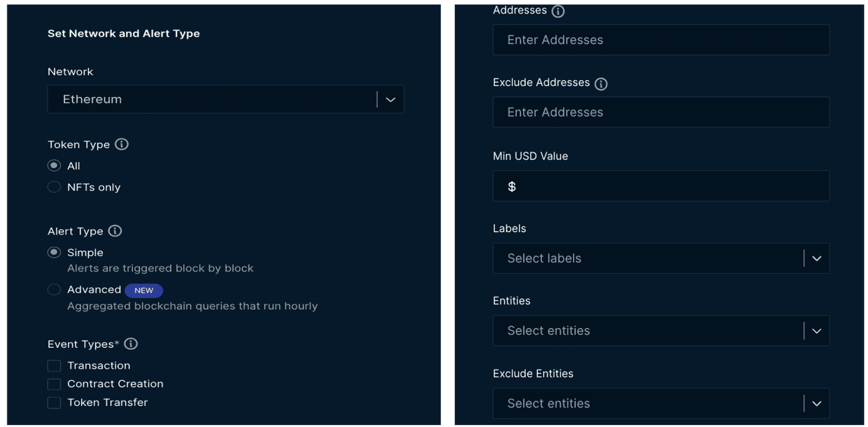Click the NEW badge beside Advanced
868x427 pixels.
tap(144, 291)
